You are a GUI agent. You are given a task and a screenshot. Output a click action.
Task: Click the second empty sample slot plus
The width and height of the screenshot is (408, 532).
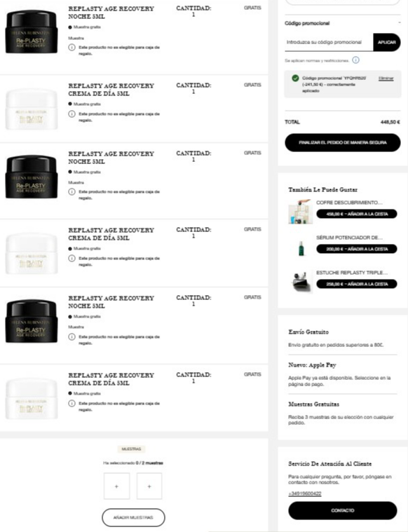click(x=149, y=486)
